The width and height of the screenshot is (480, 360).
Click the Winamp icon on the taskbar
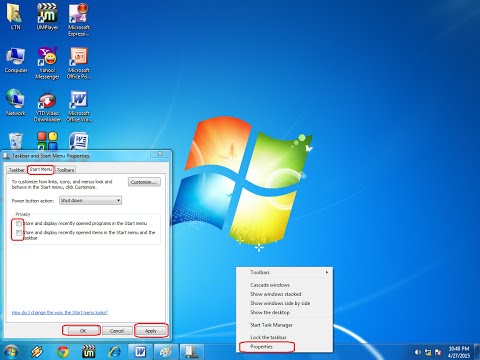click(x=37, y=352)
